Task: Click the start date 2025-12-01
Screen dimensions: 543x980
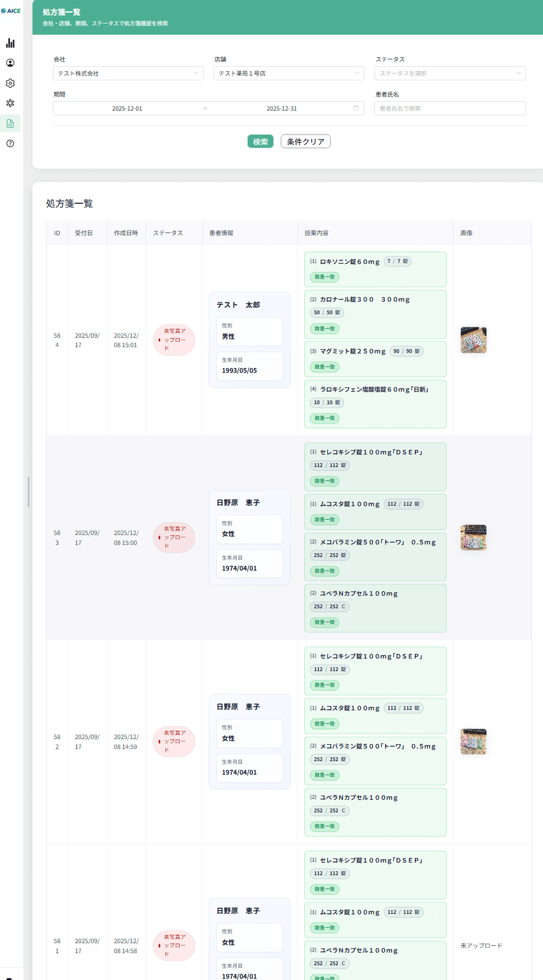Action: [127, 108]
